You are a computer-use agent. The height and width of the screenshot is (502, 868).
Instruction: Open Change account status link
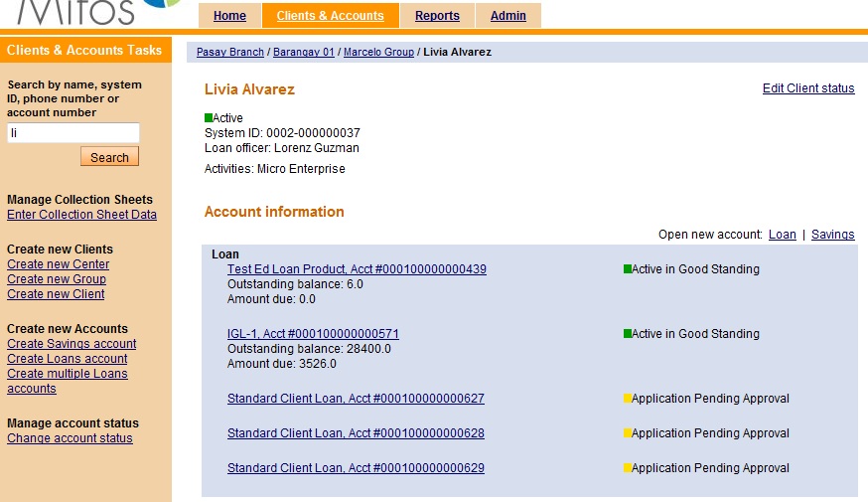(70, 438)
